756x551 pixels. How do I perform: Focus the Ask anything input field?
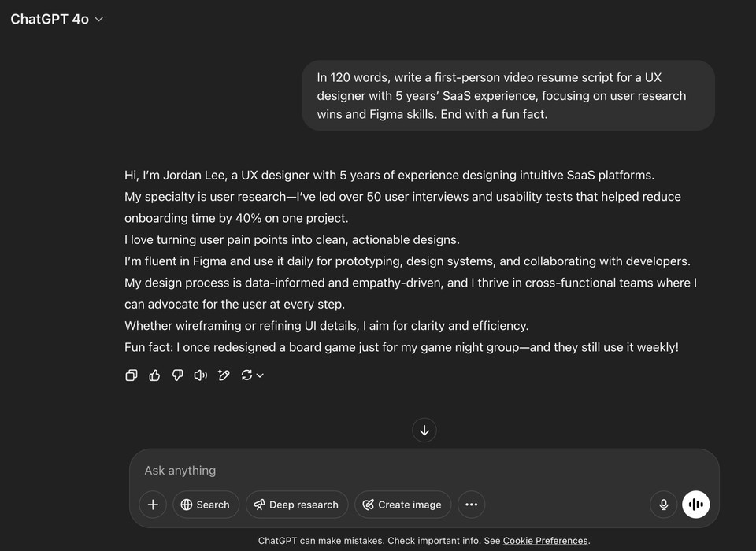[x=424, y=470]
